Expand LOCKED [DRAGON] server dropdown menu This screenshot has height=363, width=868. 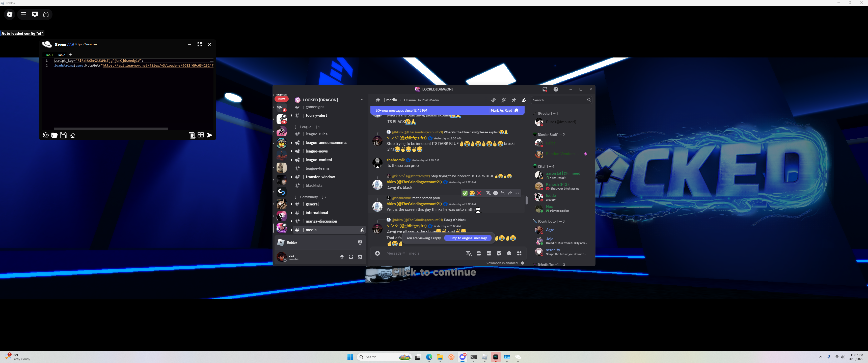coord(362,100)
